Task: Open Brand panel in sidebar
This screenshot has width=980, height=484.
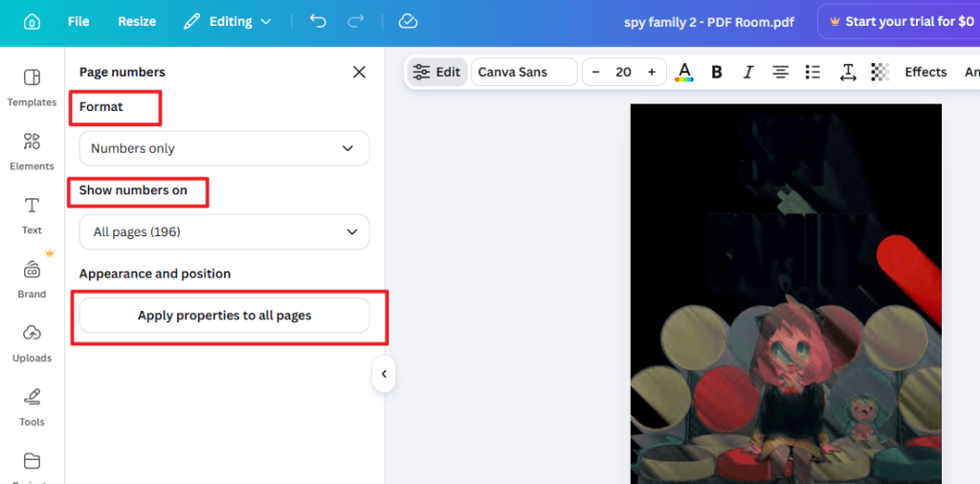Action: coord(32,279)
